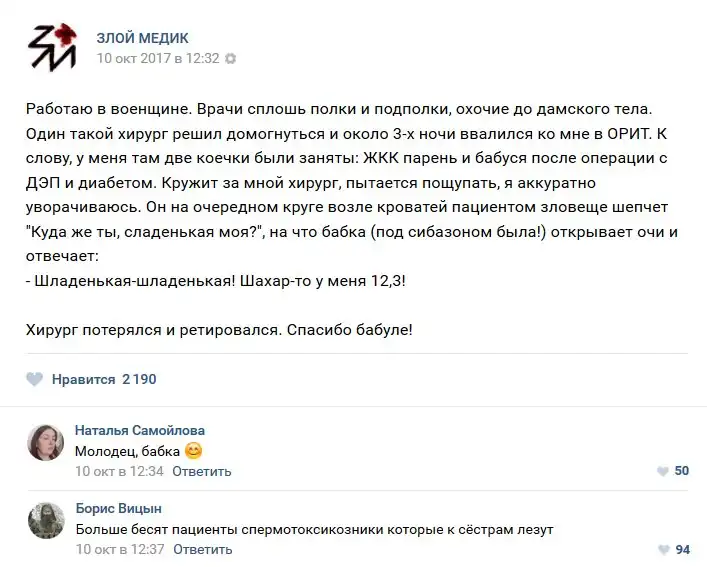Open Наталья Самойлова's profile name link
Viewport: 707px width, 567px height.
tap(140, 430)
